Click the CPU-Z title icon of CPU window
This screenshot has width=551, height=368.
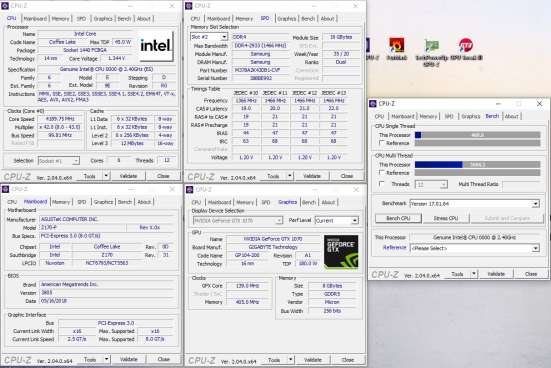(5, 6)
